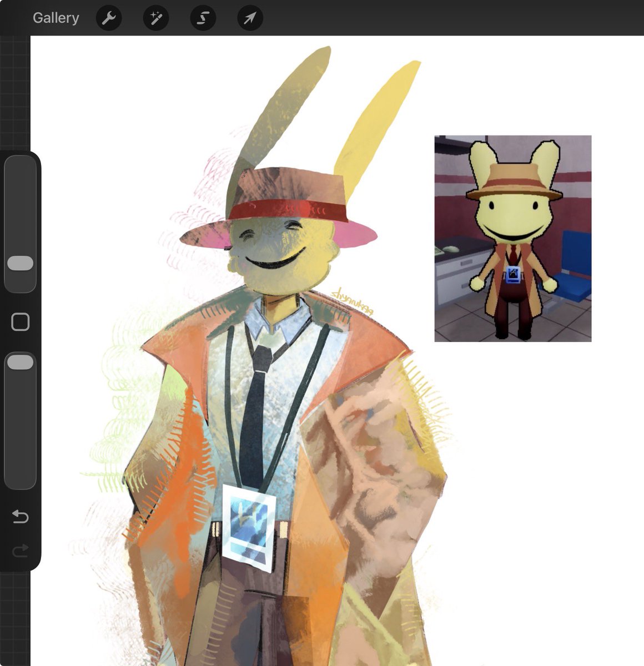Viewport: 644px width, 666px height.
Task: Activate the Selection tool
Action: 203,18
